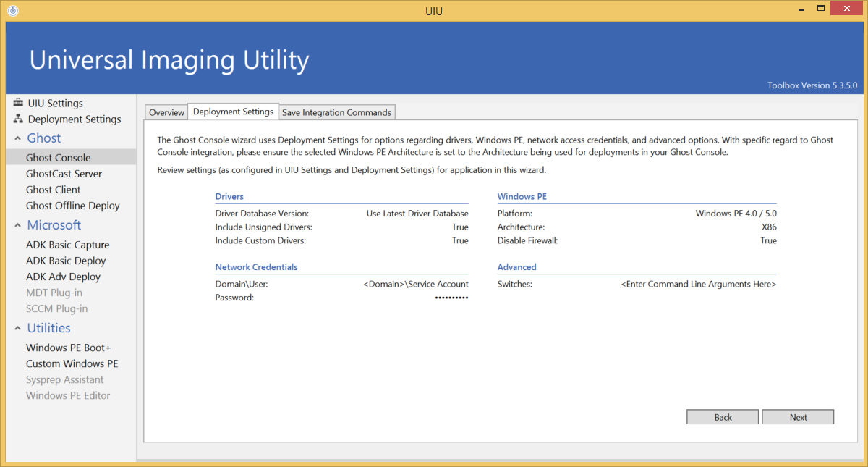Click the masked password dots
Screen dimensions: 868x467
(451, 298)
